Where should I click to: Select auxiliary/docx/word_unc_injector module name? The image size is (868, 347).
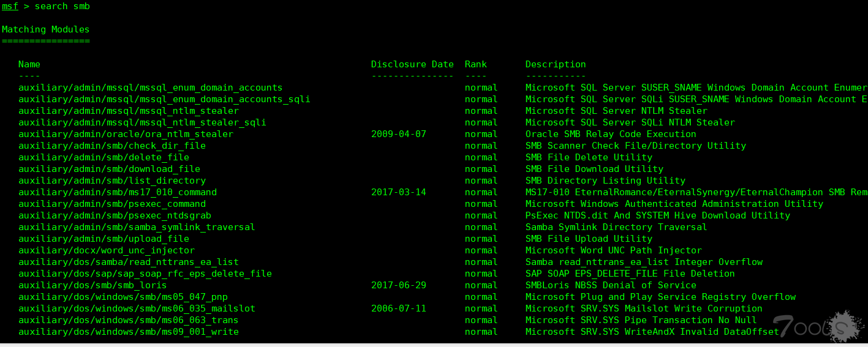pos(107,250)
